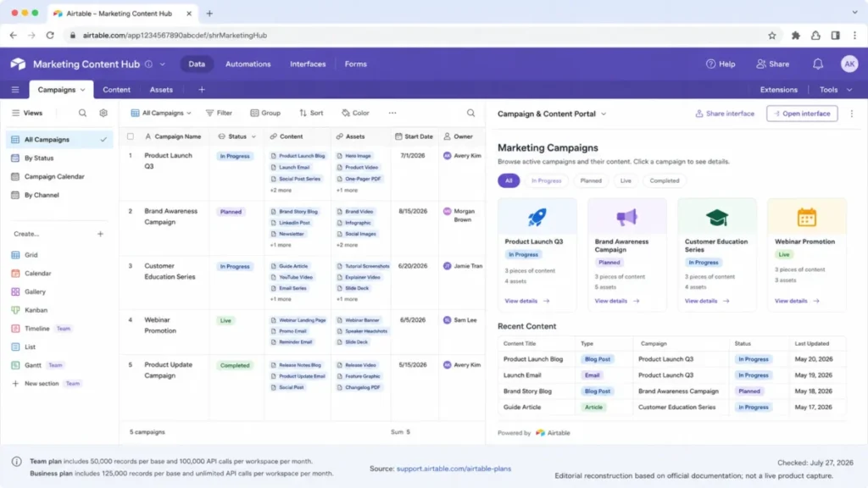Click the plus icon next to Create
The width and height of the screenshot is (868, 488).
tap(100, 234)
